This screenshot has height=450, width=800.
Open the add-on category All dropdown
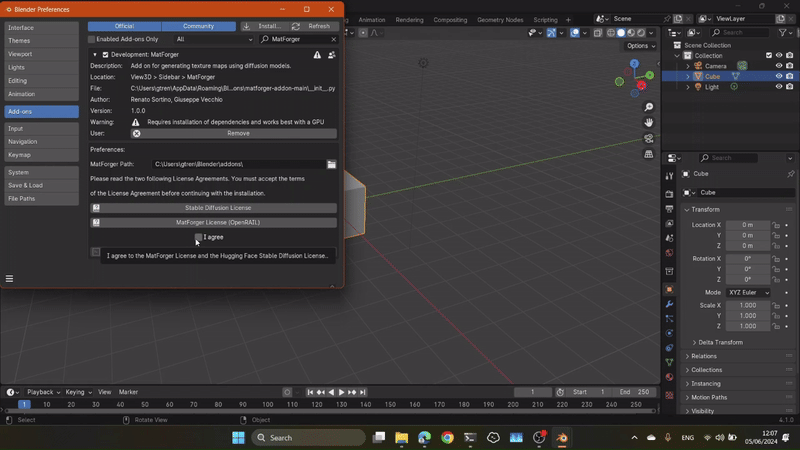click(214, 39)
